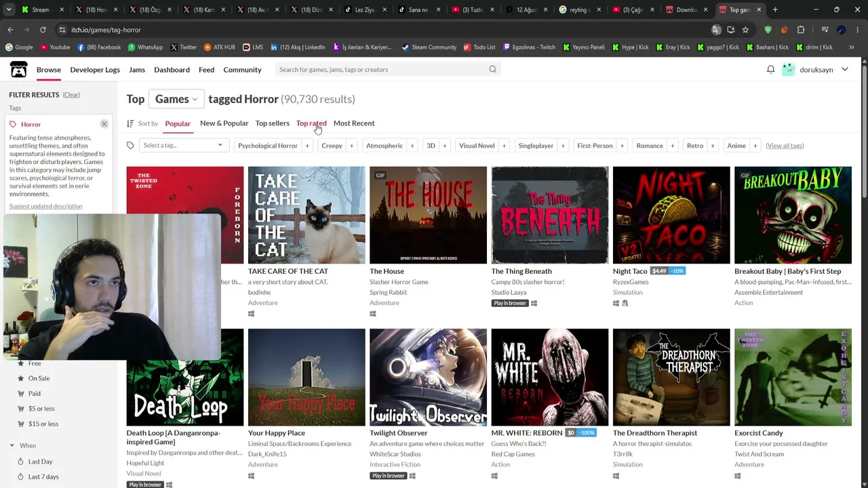The height and width of the screenshot is (488, 868).
Task: Sort by Popular
Action: [178, 123]
